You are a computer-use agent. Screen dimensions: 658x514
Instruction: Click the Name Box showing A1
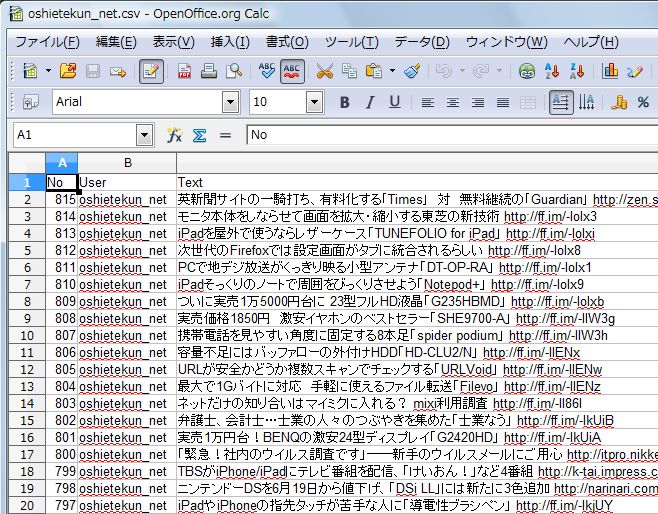coord(75,135)
